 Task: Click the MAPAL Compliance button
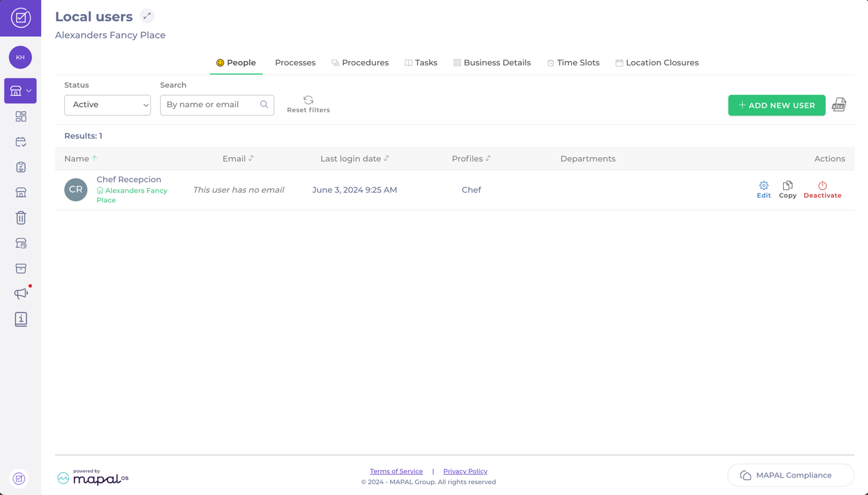click(791, 475)
